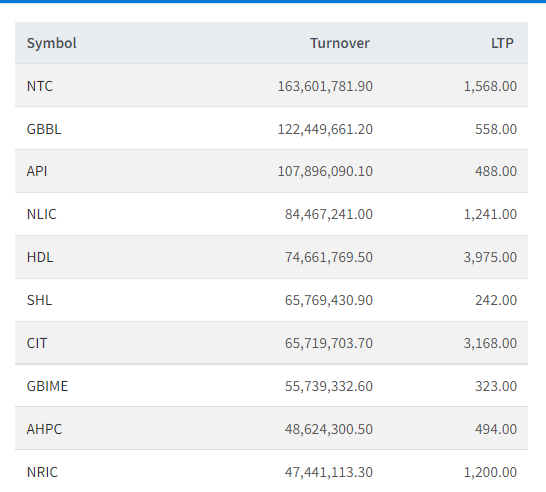The height and width of the screenshot is (492, 546).
Task: Select the NRIC symbol
Action: point(42,472)
